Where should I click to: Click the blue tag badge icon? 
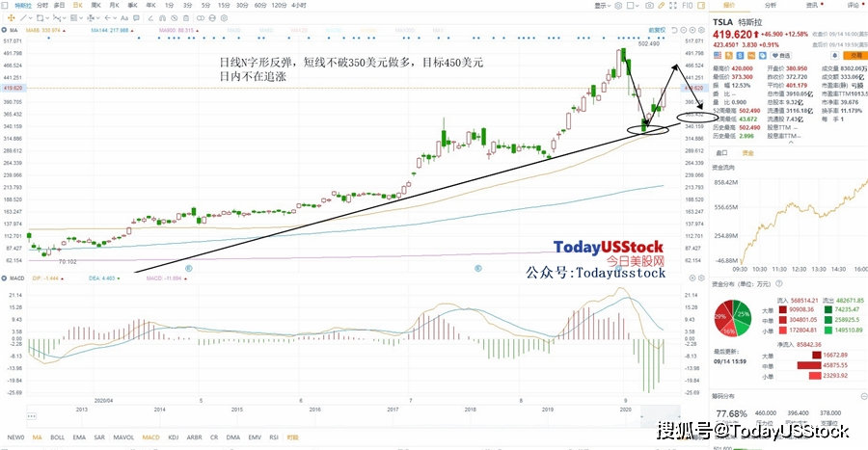tap(762, 55)
